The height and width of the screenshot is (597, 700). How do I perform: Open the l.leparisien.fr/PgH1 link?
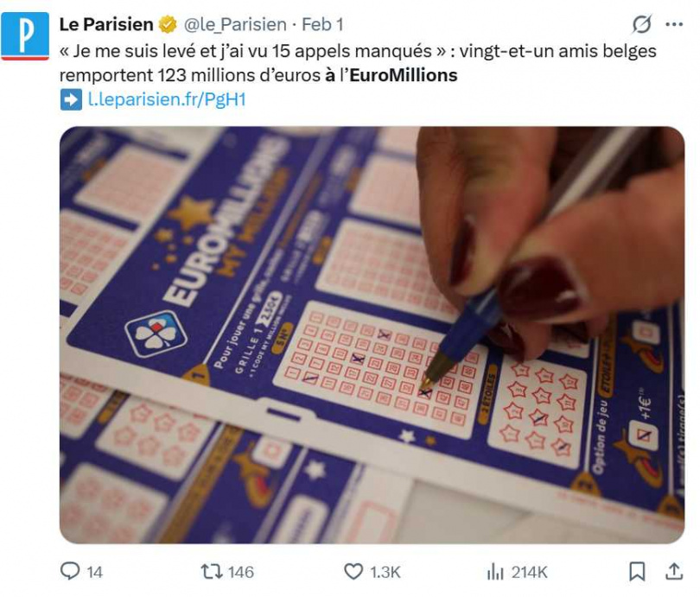pyautogui.click(x=166, y=99)
